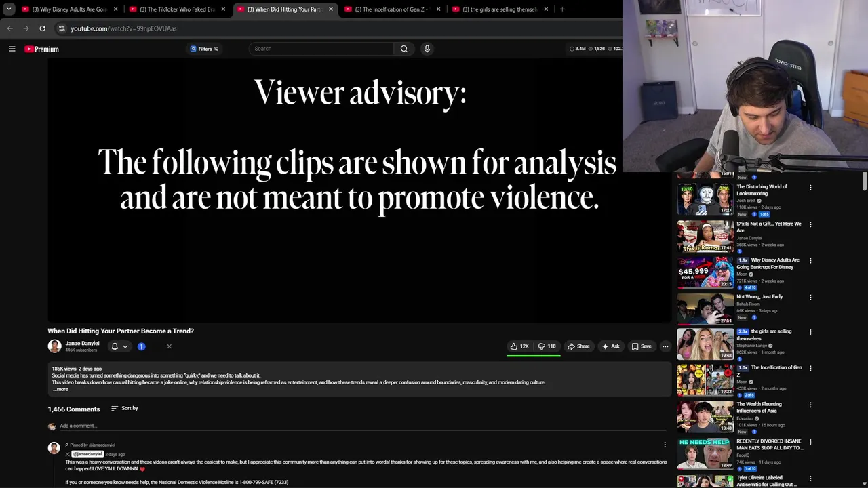
Task: Open Why Disney Adults Going Bankrupt thumbnail
Action: pos(705,272)
